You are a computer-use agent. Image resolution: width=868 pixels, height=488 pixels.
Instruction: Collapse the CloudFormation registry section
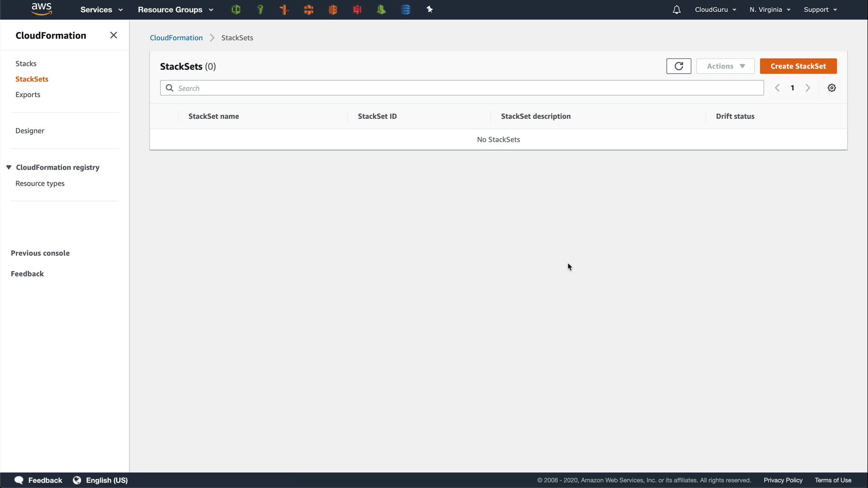[9, 167]
